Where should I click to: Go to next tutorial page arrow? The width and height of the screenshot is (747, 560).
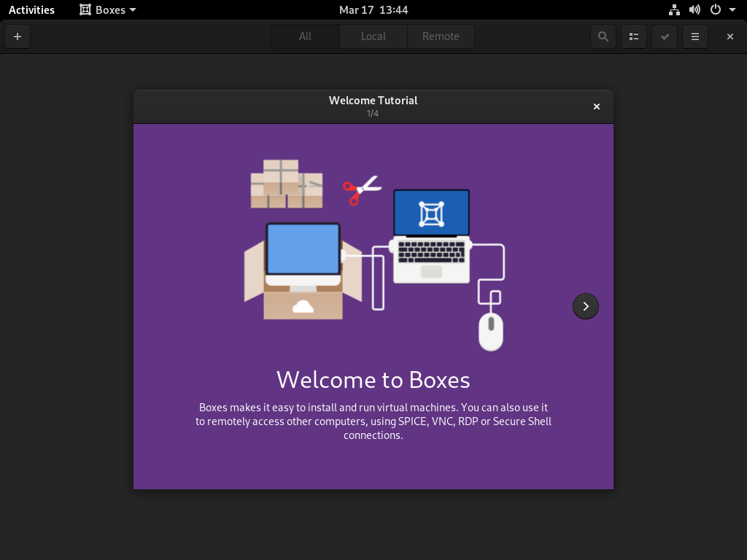pos(586,306)
